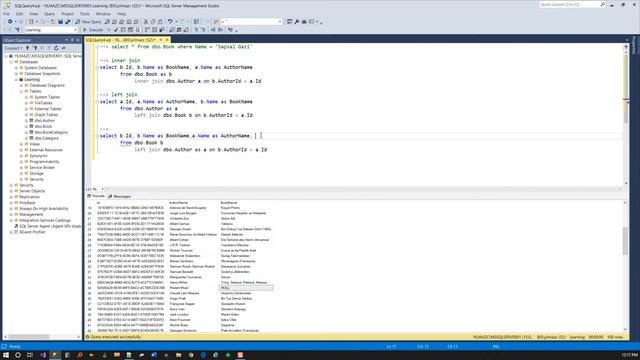640x360 pixels.
Task: Click the NULL cell in BookName column
Action: [246, 288]
